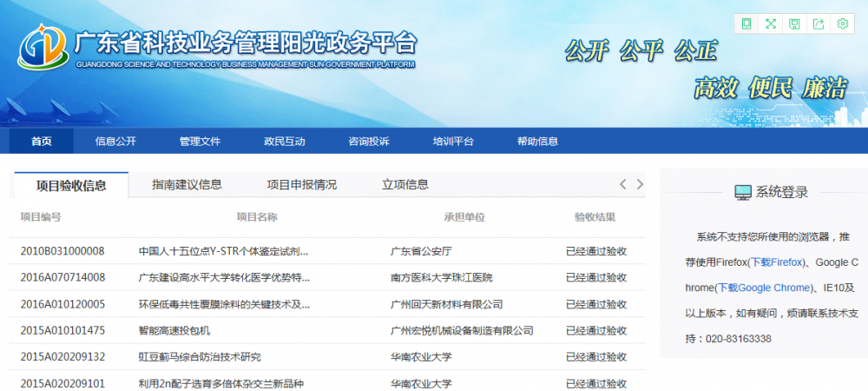868x391 pixels.
Task: Open project 虹豆蓟马综合防治技术研究
Action: pos(200,357)
